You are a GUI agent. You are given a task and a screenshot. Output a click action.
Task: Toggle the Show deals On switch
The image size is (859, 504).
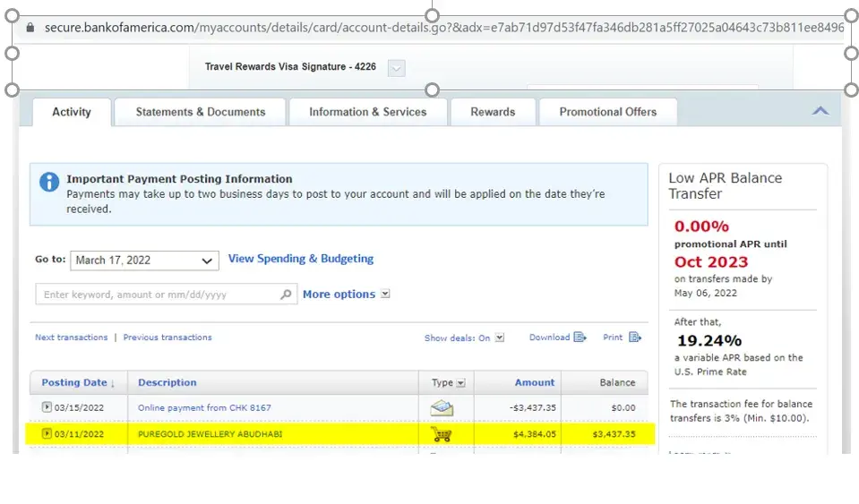point(500,338)
